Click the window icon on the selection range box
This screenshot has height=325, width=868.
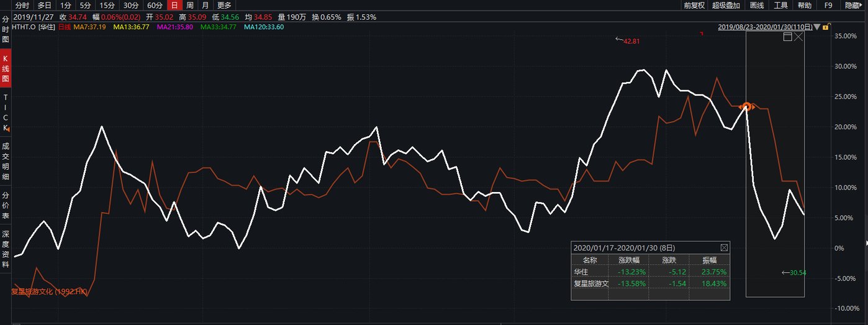787,37
